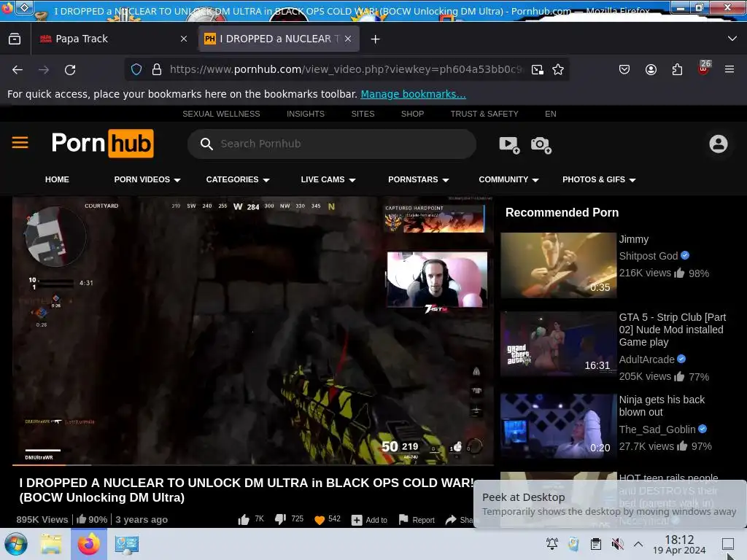Open the extensions puzzle icon
The width and height of the screenshot is (747, 560).
coord(677,69)
